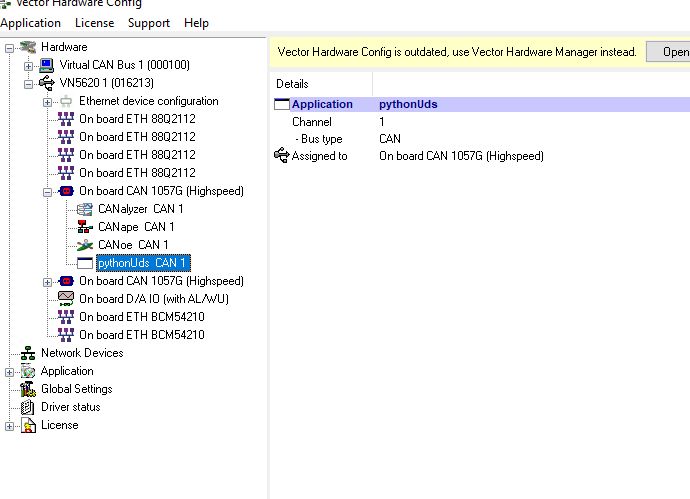
Task: Select CANalyzer CAN 1 entry
Action: tap(140, 209)
